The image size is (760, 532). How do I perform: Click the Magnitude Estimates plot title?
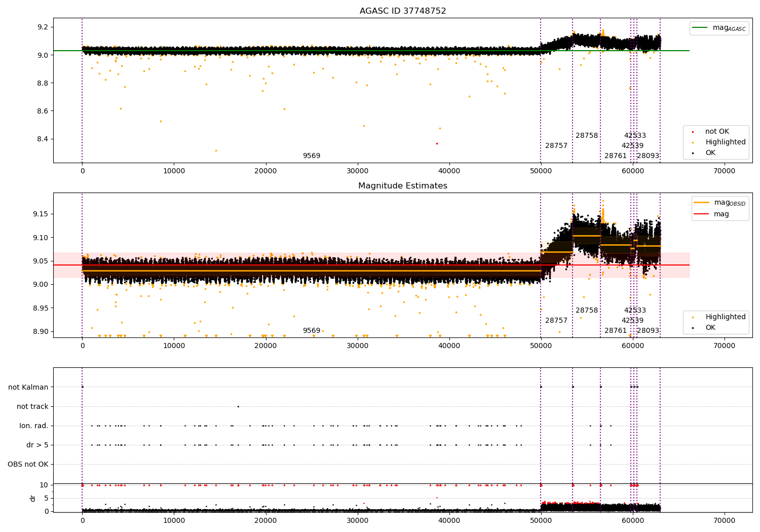403,186
